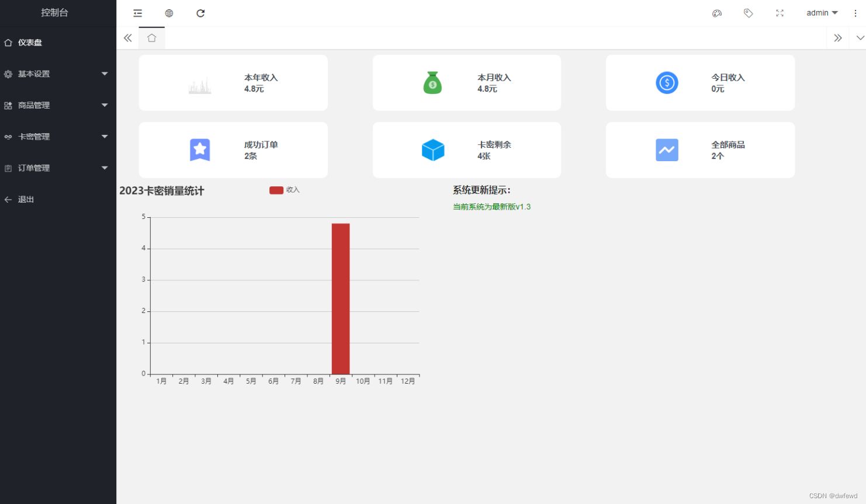Viewport: 866px width, 504px height.
Task: Open the theme palette icon
Action: pos(717,13)
